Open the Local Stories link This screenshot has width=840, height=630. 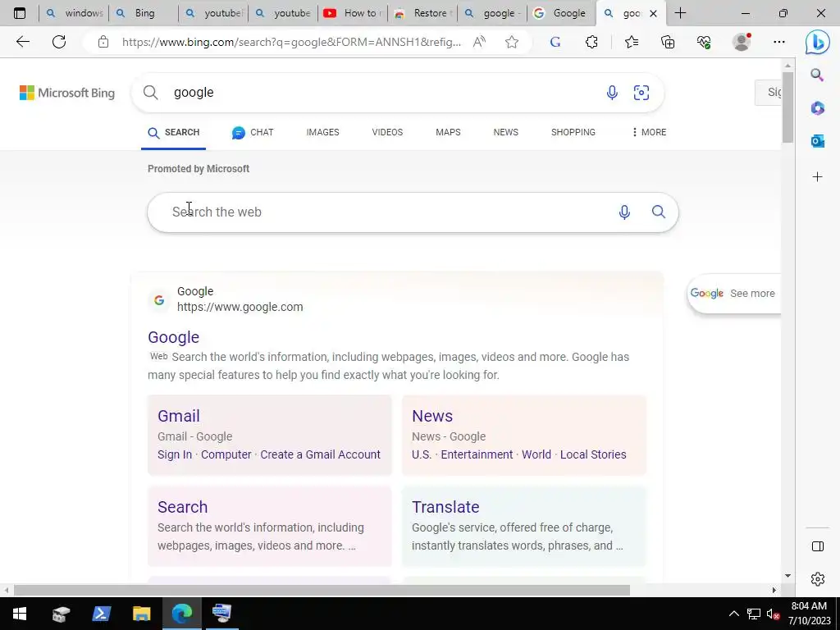tap(593, 454)
